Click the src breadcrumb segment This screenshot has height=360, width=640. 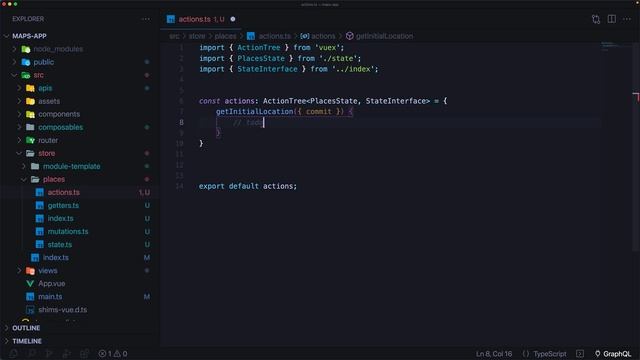click(174, 36)
